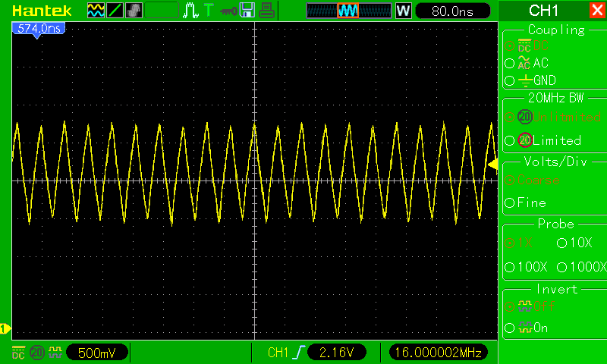Image resolution: width=607 pixels, height=364 pixels.
Task: Click the DC coupling icon in status bar
Action: pos(18,352)
